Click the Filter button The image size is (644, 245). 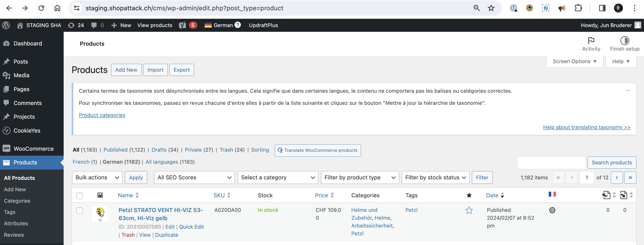click(482, 178)
